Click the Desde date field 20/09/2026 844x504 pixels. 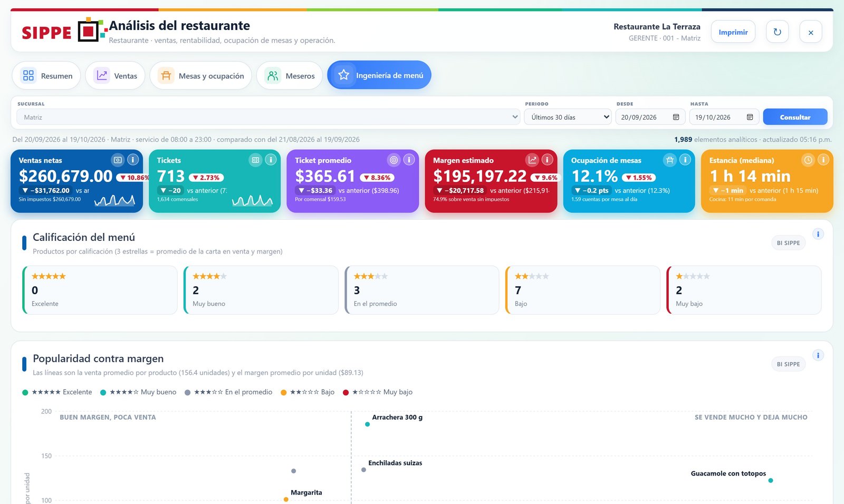(x=650, y=117)
